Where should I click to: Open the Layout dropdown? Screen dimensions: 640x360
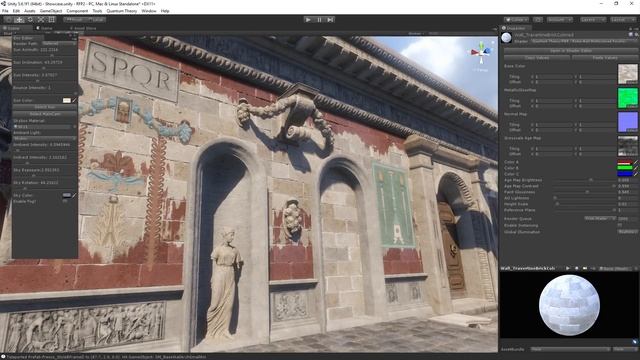pyautogui.click(x=623, y=20)
